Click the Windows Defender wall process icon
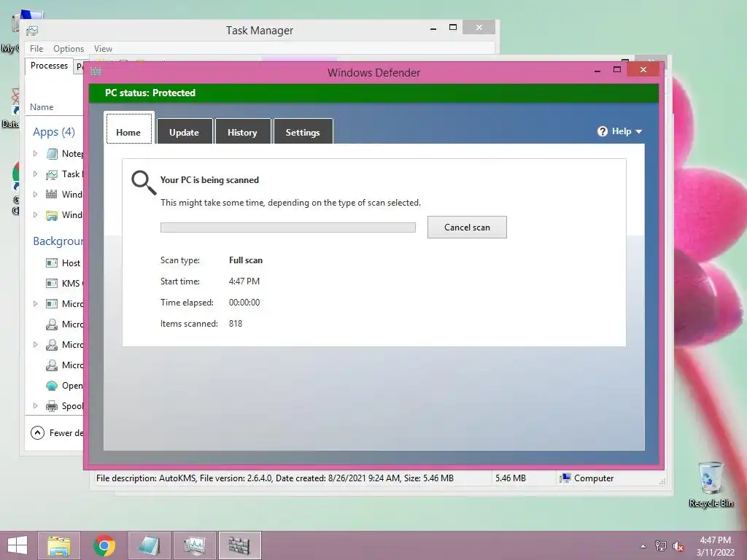The height and width of the screenshot is (560, 747). 52,194
